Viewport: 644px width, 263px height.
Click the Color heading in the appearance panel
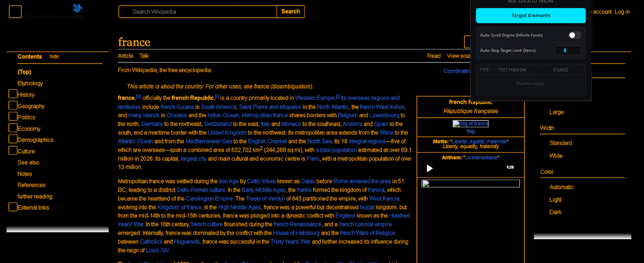(547, 172)
